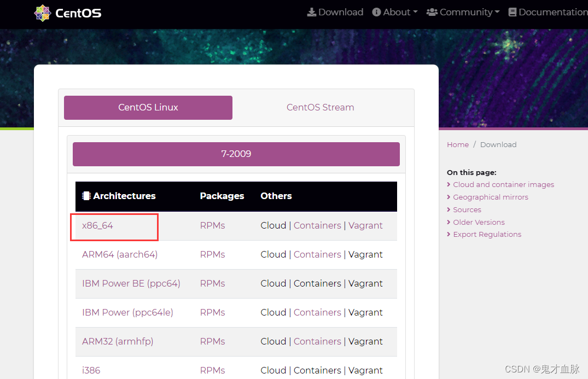Click the Community people icon
Image resolution: width=588 pixels, height=379 pixels.
click(432, 13)
